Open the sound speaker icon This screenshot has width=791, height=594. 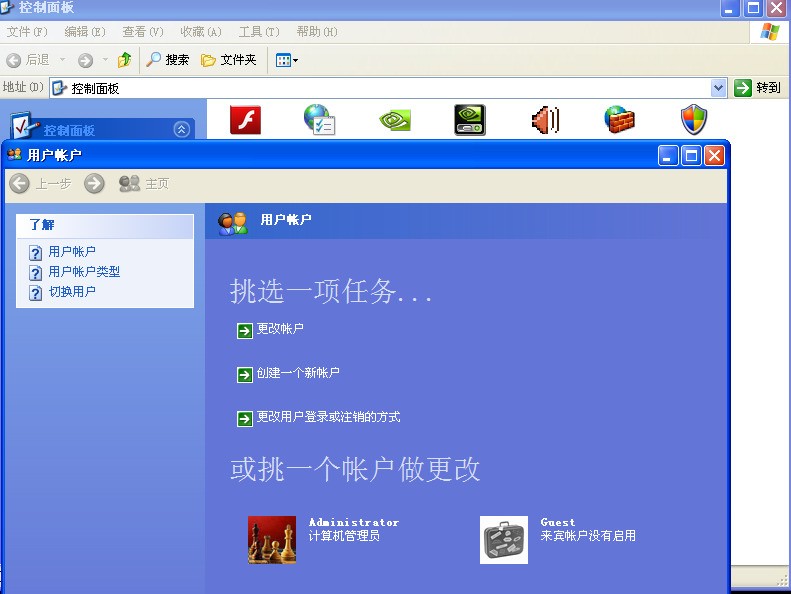(545, 120)
